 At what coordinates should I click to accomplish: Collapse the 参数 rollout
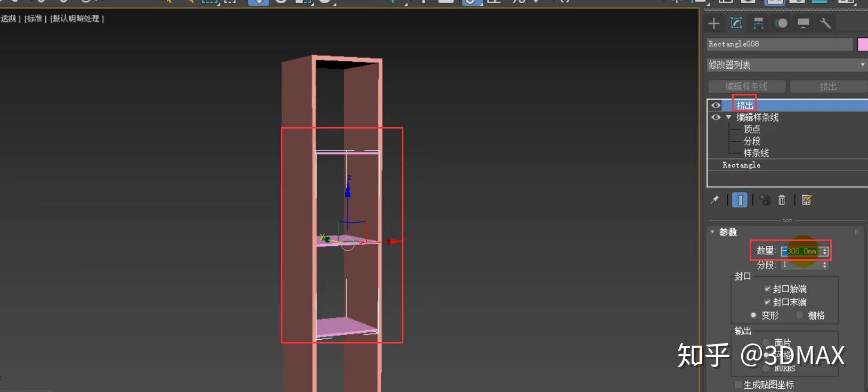[712, 232]
